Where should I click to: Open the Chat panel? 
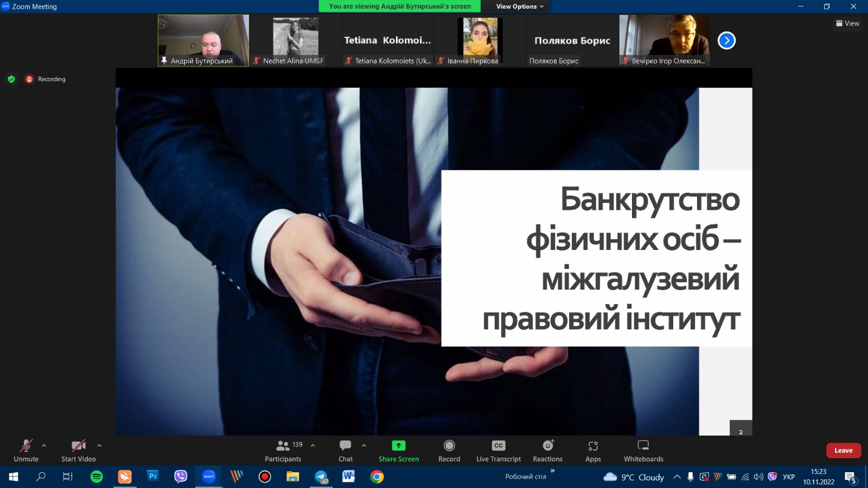(346, 451)
